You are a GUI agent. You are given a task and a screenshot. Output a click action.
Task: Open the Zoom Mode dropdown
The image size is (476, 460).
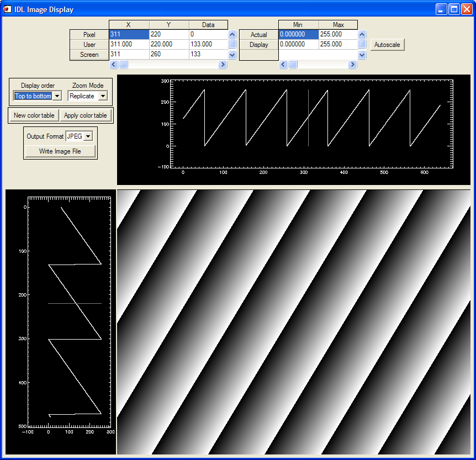[x=103, y=96]
